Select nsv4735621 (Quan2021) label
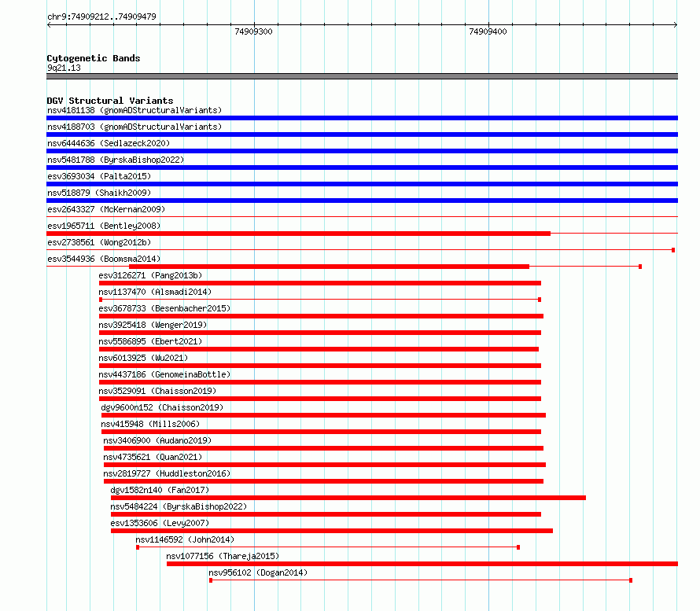700x611 pixels. tap(153, 457)
